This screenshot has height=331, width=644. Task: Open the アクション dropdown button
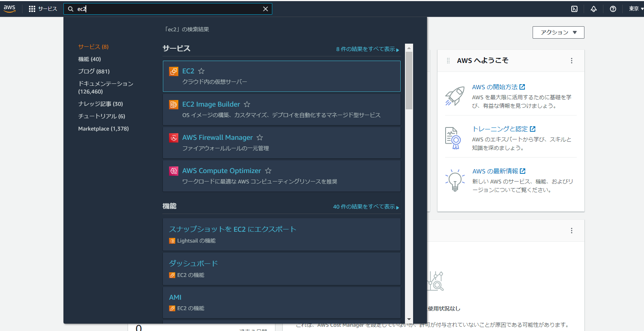(558, 32)
